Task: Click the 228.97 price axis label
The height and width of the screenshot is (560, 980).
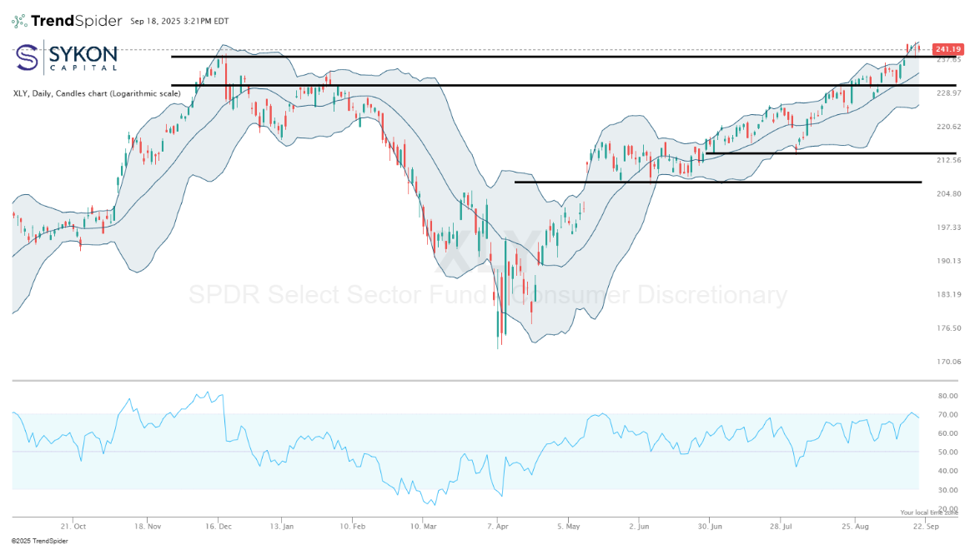Action: click(x=950, y=92)
